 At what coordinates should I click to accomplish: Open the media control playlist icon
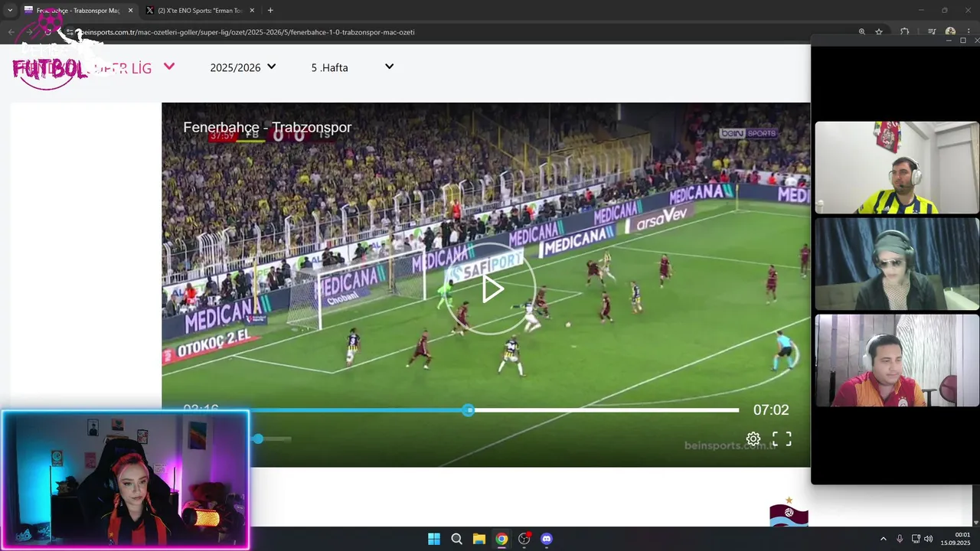click(932, 32)
